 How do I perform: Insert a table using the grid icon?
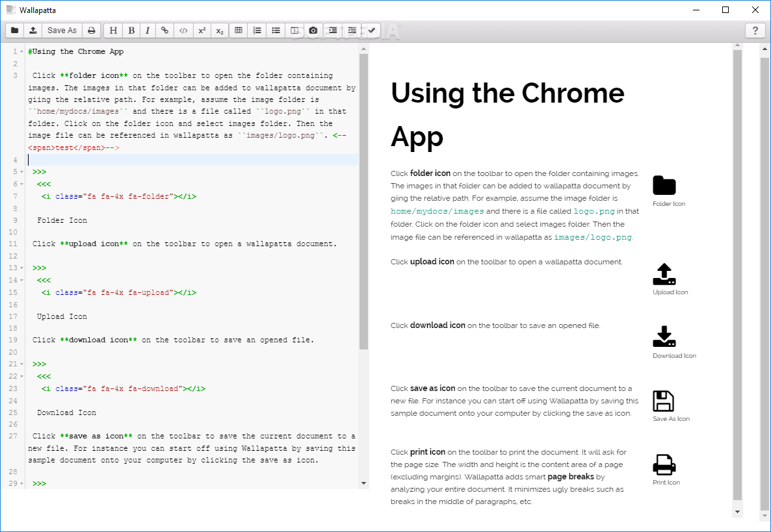click(x=239, y=31)
